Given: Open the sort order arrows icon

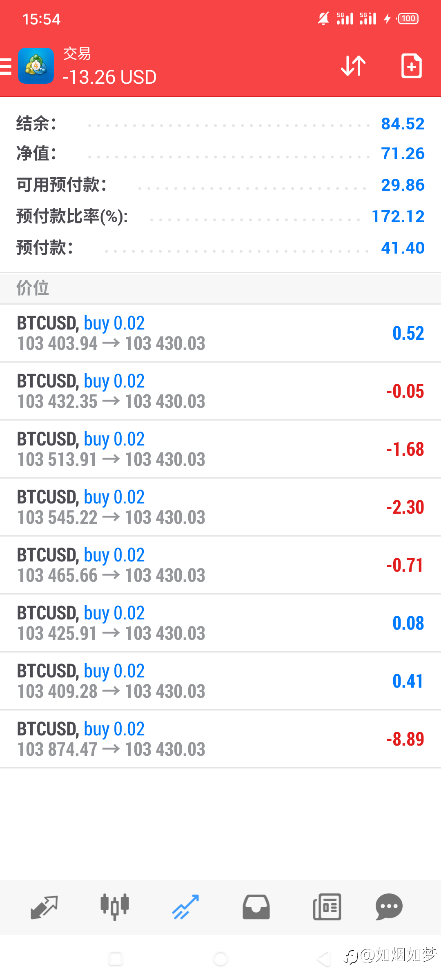Looking at the screenshot, I should pyautogui.click(x=353, y=66).
